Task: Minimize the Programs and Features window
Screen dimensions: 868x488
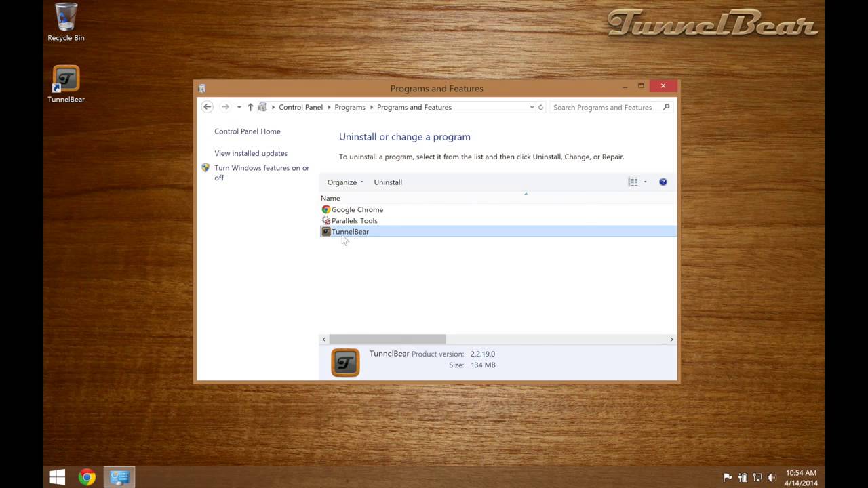Action: pyautogui.click(x=625, y=86)
